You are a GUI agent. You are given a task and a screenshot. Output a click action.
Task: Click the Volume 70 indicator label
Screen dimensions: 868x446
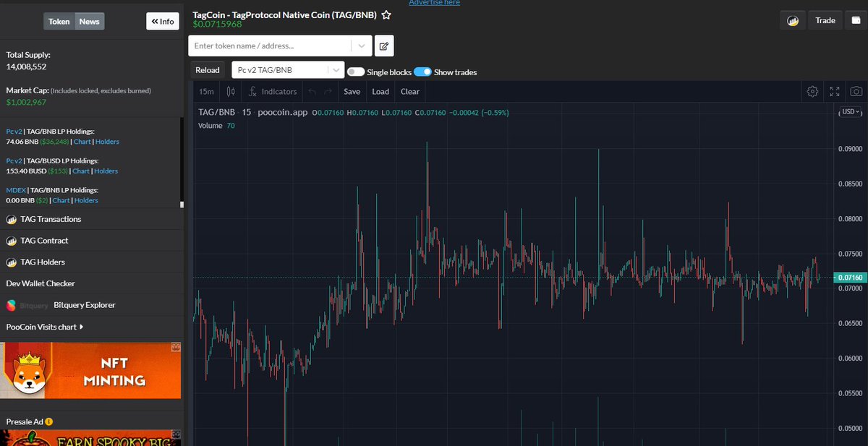(216, 125)
